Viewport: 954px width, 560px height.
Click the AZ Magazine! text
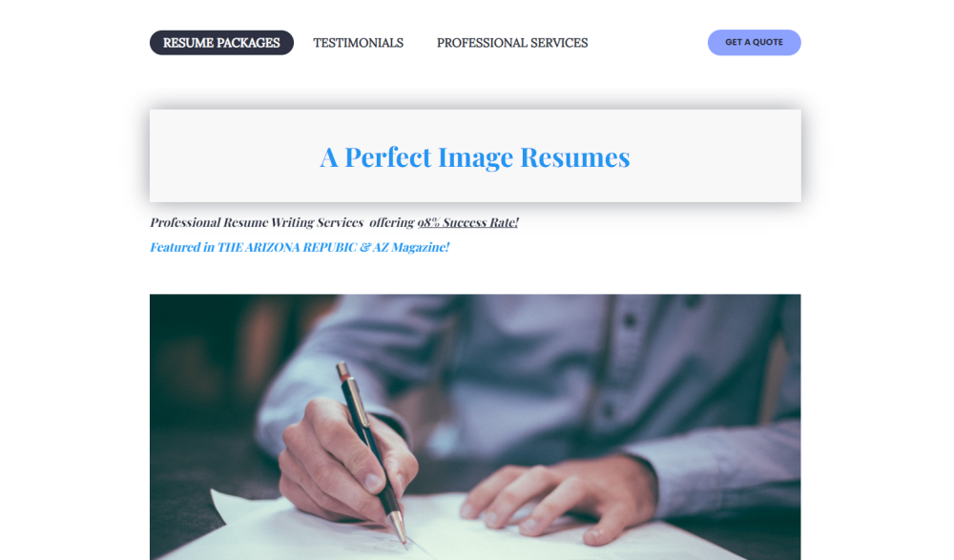(x=410, y=247)
